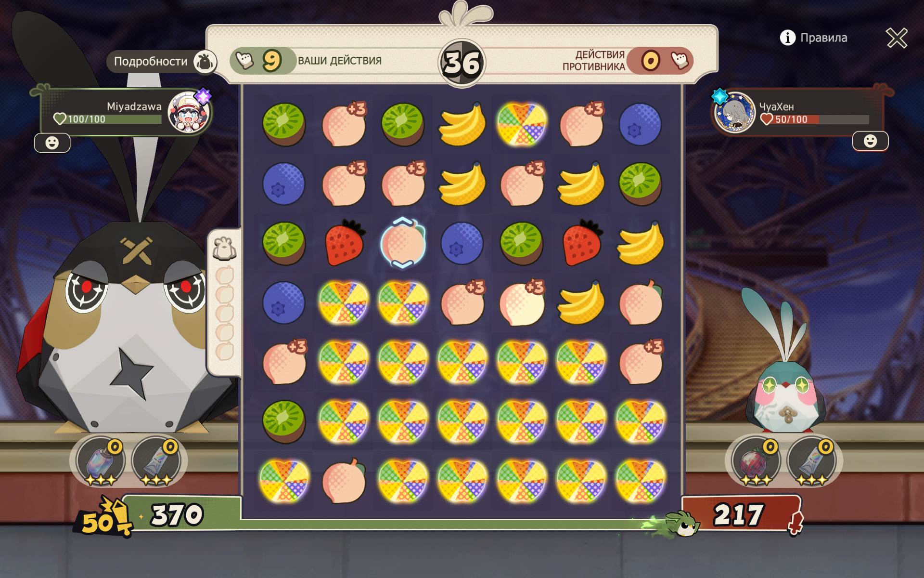Screen dimensions: 924x578
Task: Select the highlighted peach in row three
Action: (x=403, y=243)
